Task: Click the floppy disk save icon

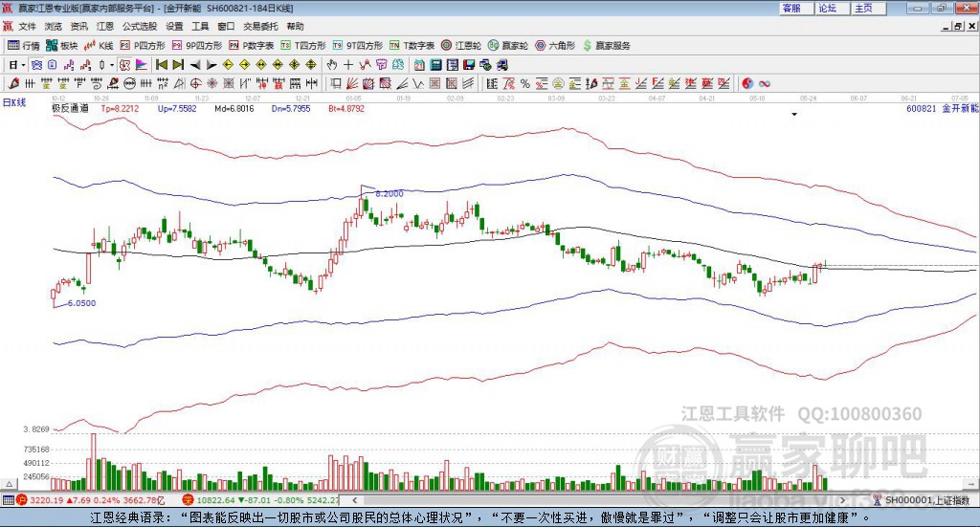Action: 469,65
